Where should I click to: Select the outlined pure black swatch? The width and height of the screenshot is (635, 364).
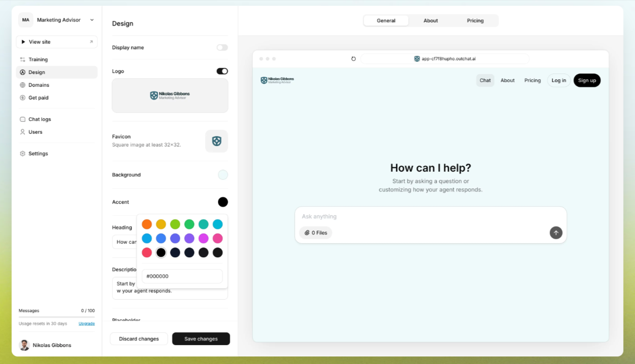161,253
